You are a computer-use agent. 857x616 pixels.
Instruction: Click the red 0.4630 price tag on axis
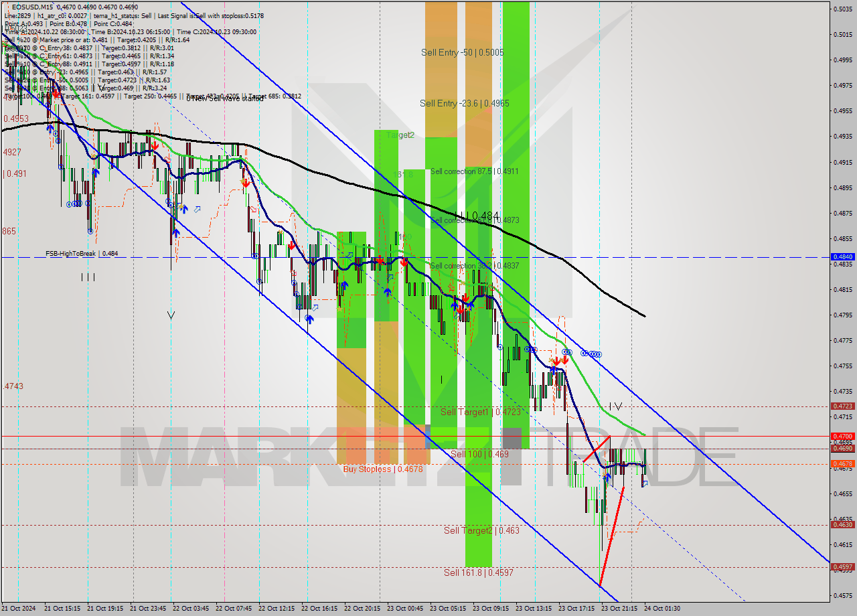pos(842,524)
